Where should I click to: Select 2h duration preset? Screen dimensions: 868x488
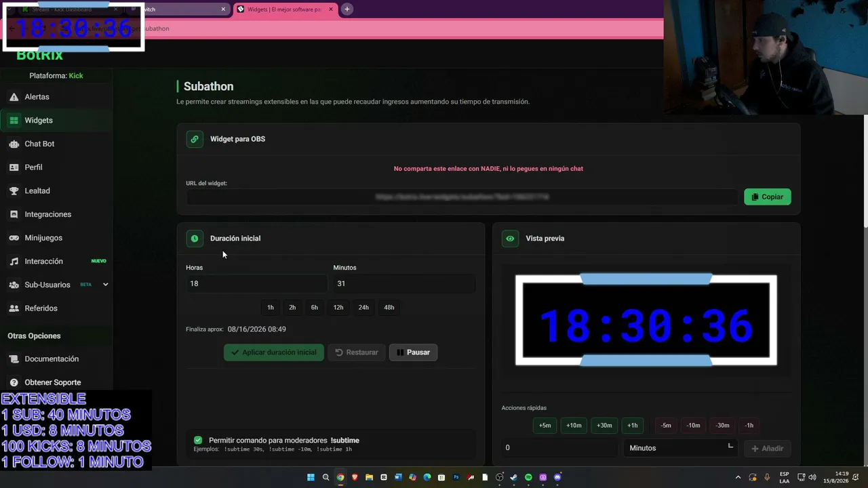292,308
